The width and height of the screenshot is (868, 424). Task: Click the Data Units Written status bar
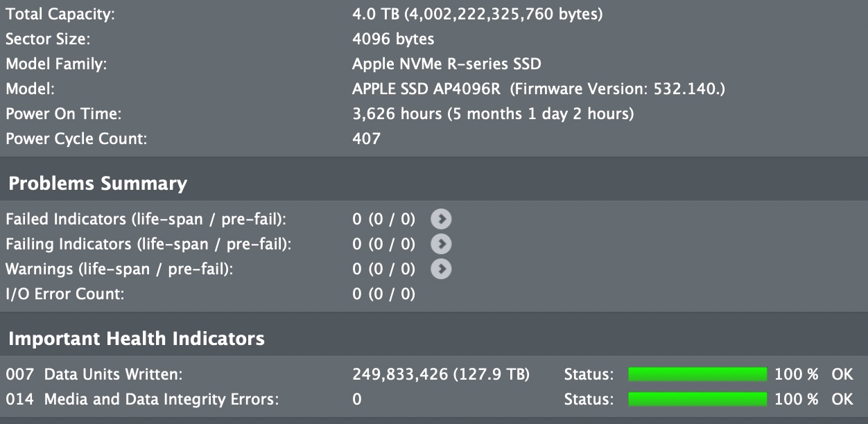[697, 375]
